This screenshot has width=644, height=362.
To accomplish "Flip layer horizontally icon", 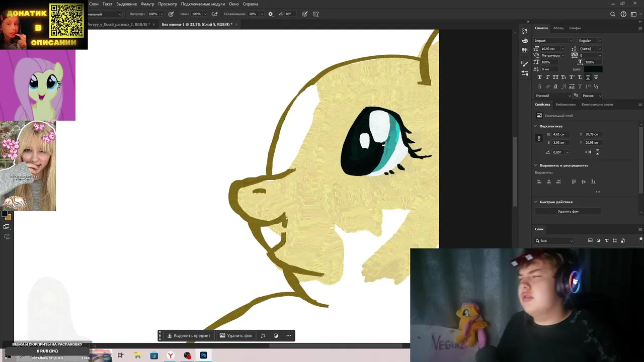I will coord(588,152).
